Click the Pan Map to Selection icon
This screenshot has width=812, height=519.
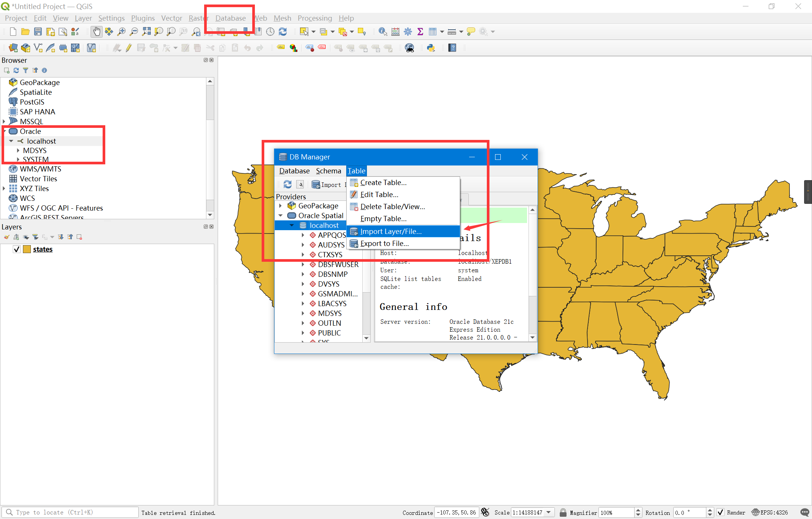click(109, 32)
